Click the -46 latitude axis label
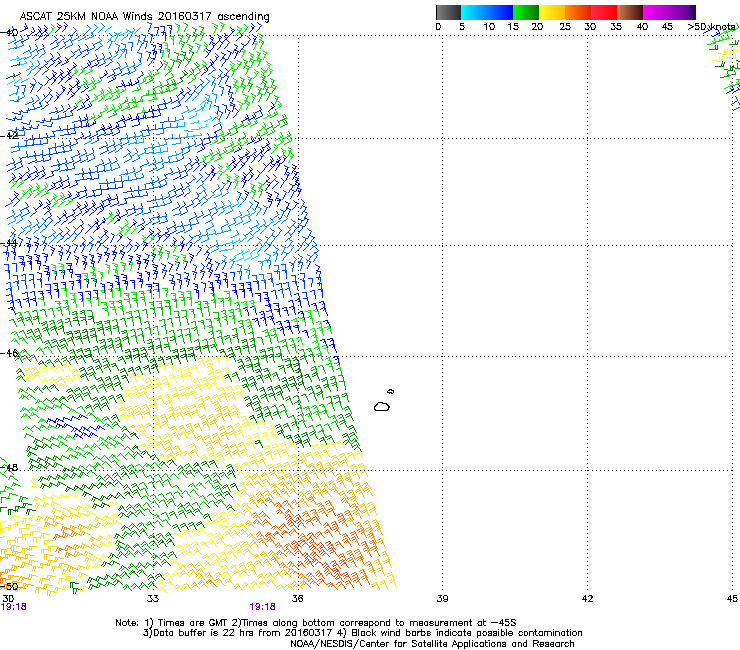Viewport: 740px width, 650px height. tap(9, 353)
